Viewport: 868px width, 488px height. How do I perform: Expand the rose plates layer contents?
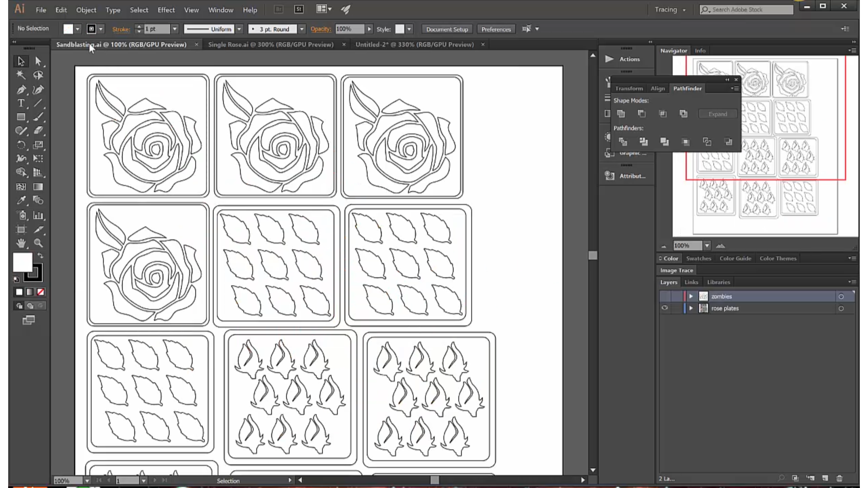(x=691, y=308)
